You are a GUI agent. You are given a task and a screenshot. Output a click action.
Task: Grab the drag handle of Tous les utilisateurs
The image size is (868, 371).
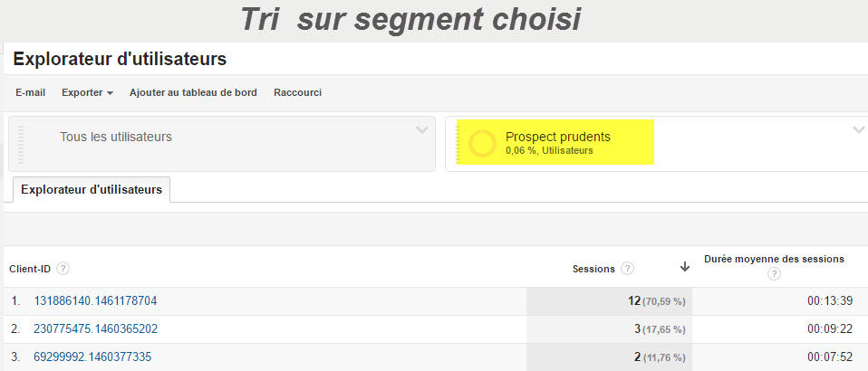21,144
